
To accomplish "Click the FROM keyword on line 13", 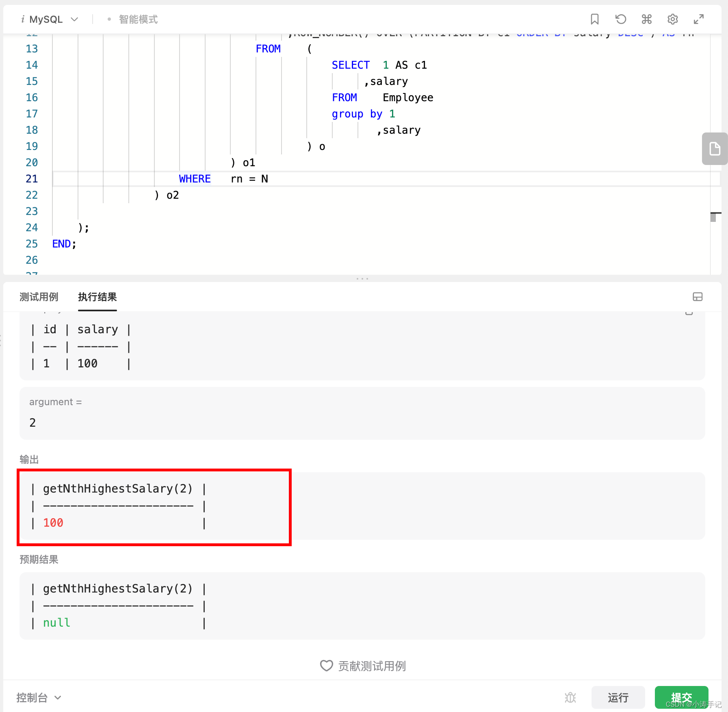I will (268, 49).
